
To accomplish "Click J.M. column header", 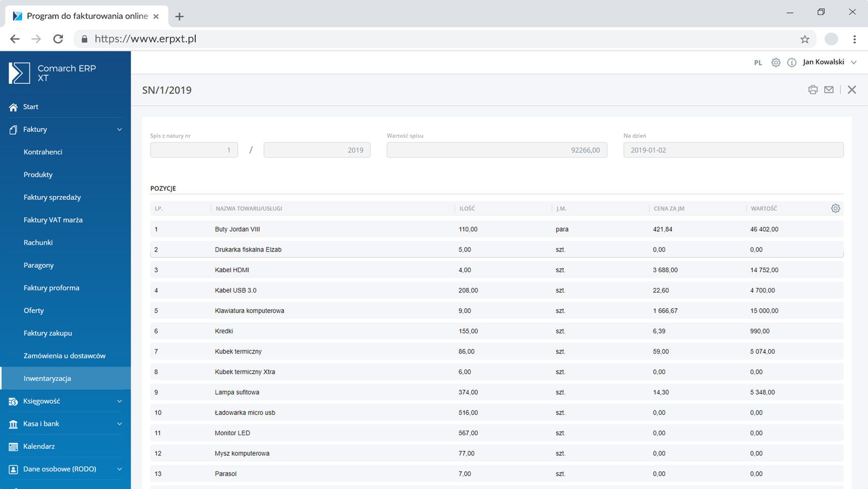I will (561, 209).
